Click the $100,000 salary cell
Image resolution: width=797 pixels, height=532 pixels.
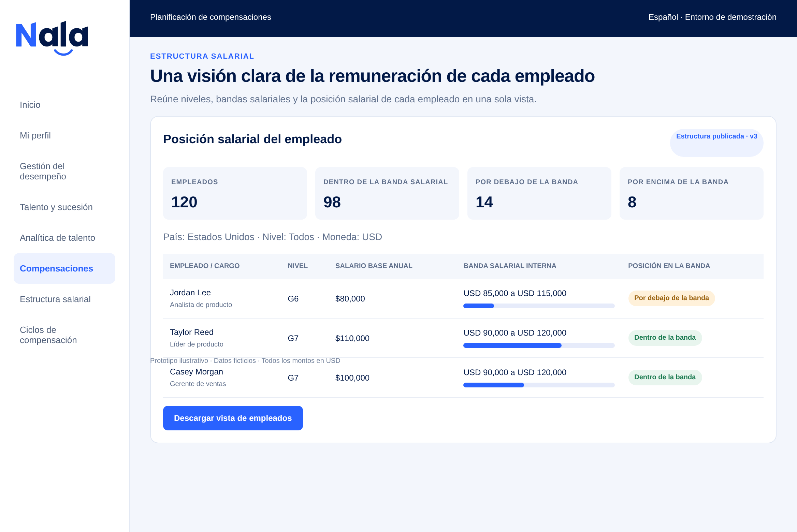(x=352, y=378)
